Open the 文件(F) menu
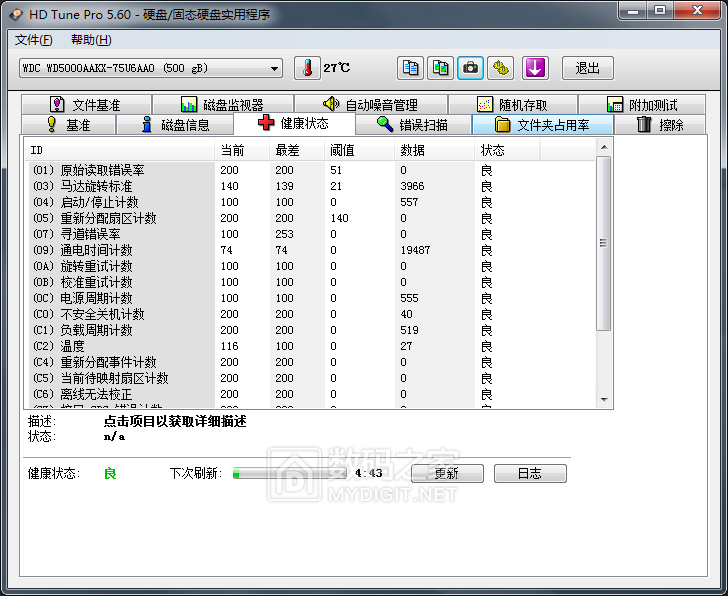The width and height of the screenshot is (728, 596). [34, 40]
